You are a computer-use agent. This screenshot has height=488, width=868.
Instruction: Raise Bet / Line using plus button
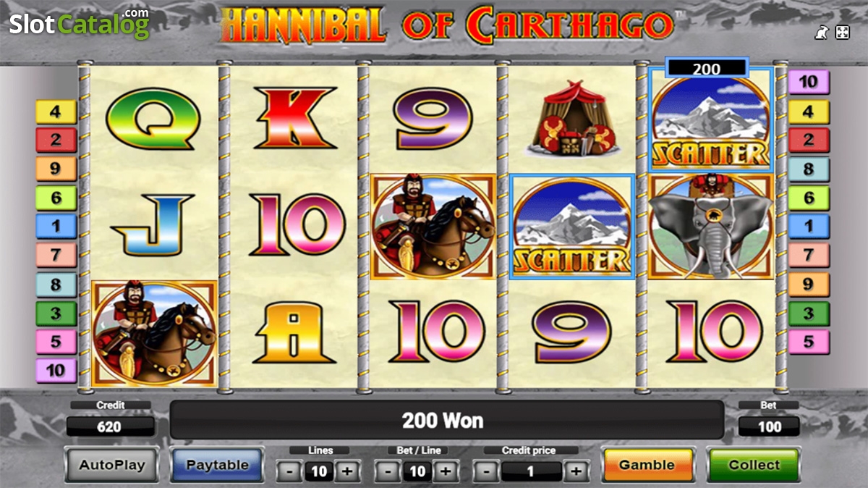446,472
